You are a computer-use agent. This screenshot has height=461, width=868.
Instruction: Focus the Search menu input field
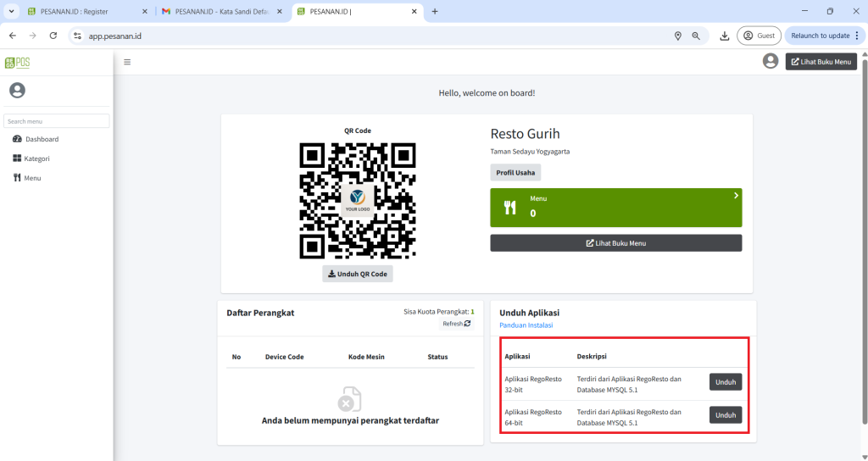point(57,121)
